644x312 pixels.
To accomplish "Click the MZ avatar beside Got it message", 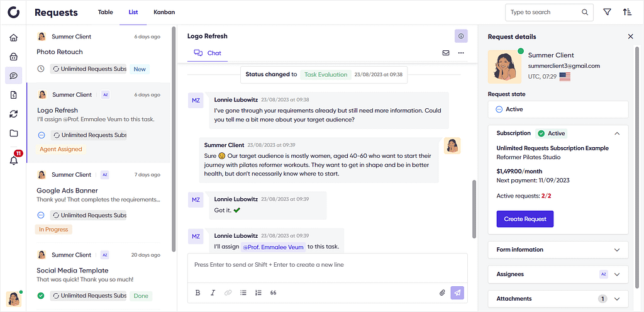I will click(196, 199).
